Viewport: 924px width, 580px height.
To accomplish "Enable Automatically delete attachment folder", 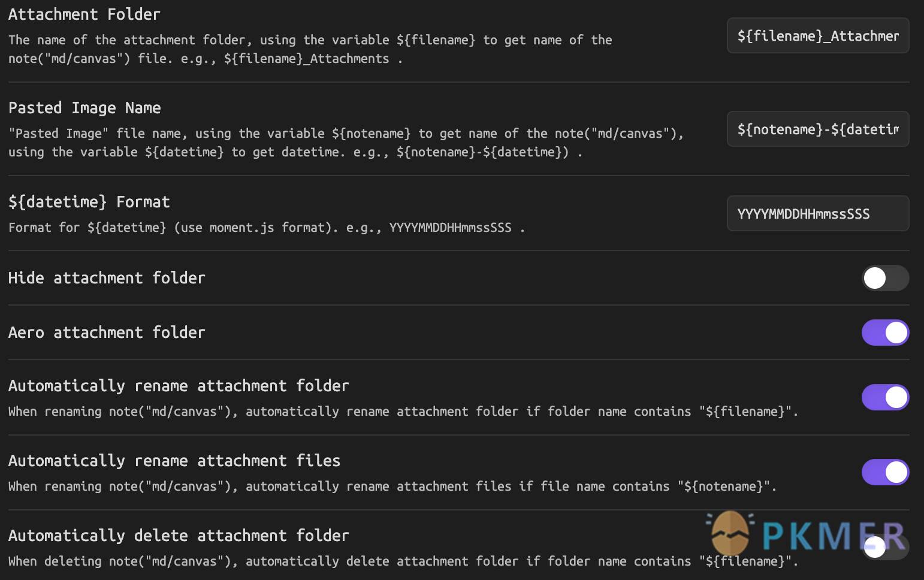I will coord(885,547).
